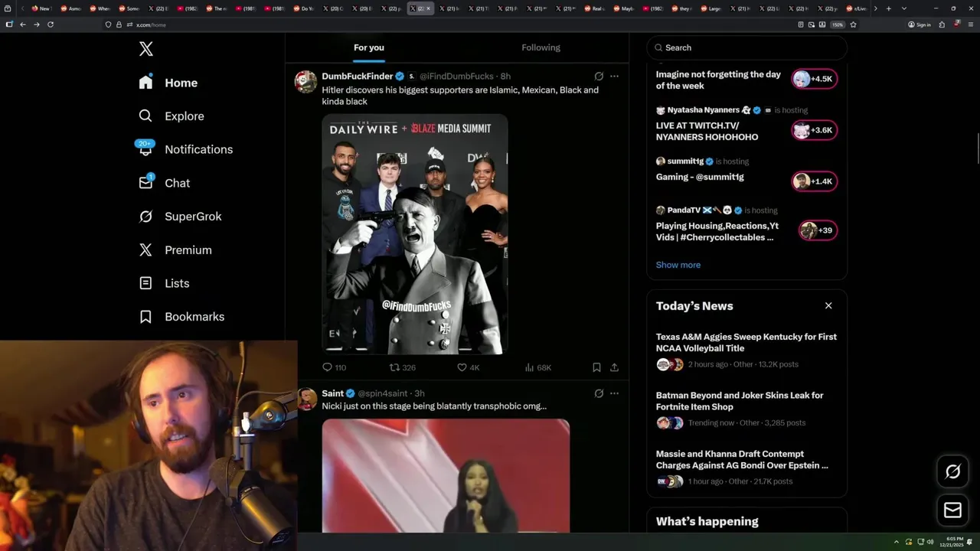Image resolution: width=980 pixels, height=551 pixels.
Task: Click the X logo in sidebar
Action: pyautogui.click(x=146, y=49)
